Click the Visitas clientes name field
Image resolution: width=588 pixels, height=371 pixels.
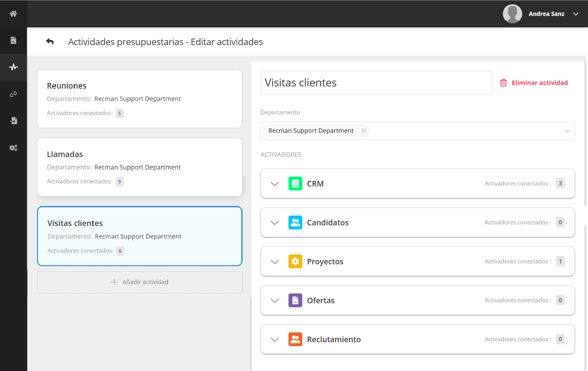[376, 83]
